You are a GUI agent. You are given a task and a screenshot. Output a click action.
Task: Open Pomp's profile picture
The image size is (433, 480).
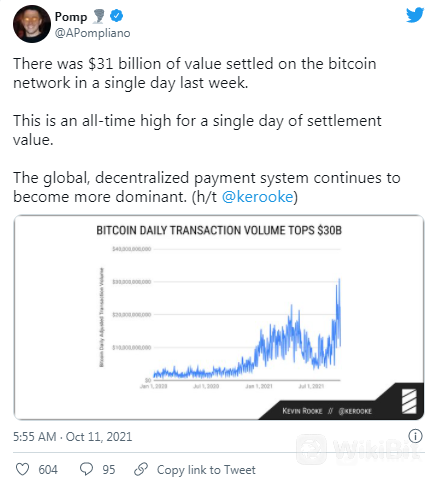(x=32, y=24)
